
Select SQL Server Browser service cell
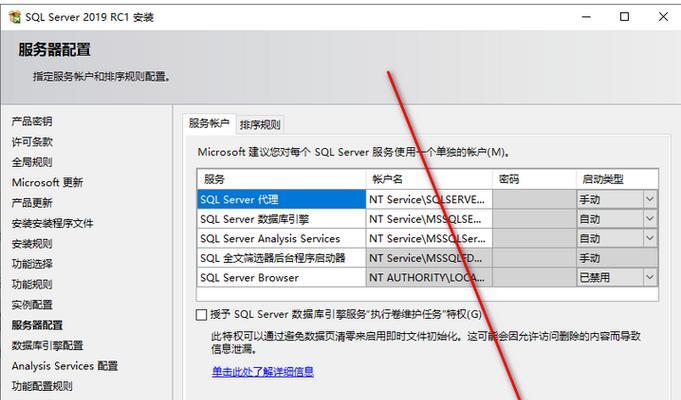281,278
